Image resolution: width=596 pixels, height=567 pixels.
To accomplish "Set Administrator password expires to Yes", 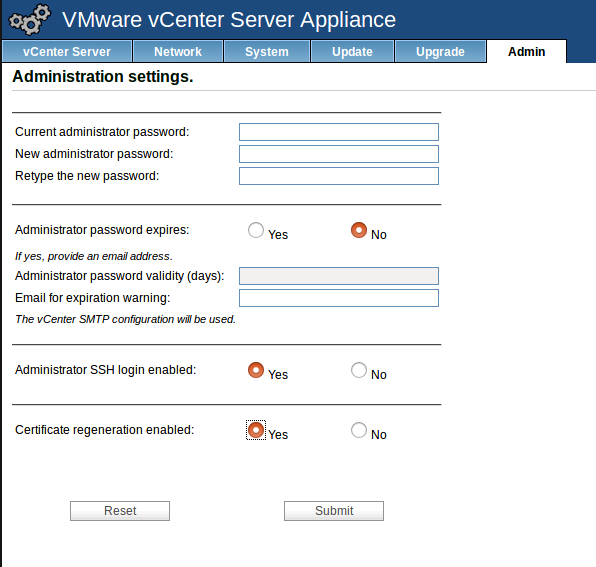I will (x=256, y=230).
